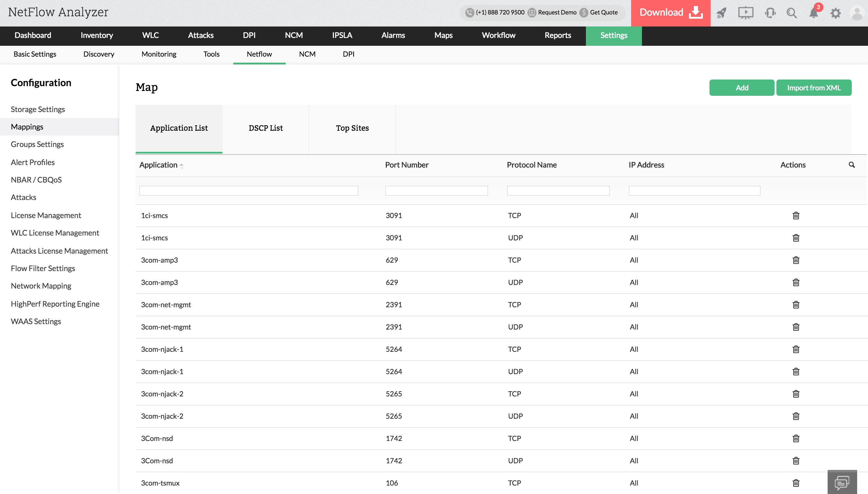Click the red Download button
This screenshot has width=868, height=494.
pos(670,13)
